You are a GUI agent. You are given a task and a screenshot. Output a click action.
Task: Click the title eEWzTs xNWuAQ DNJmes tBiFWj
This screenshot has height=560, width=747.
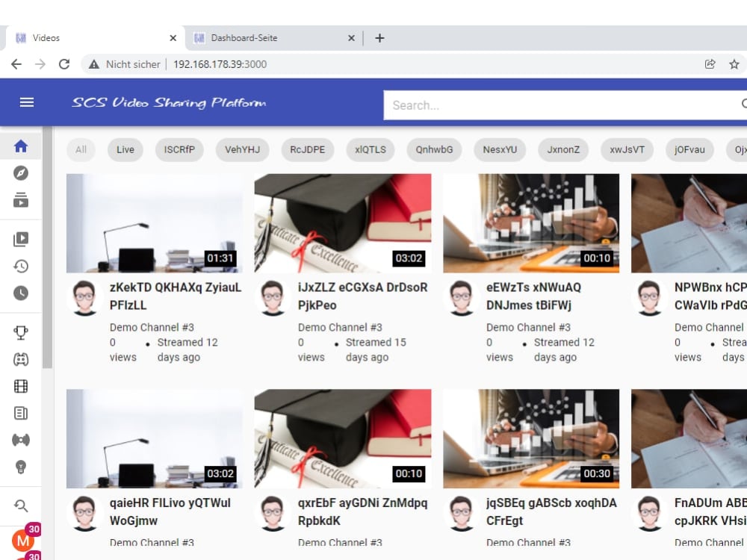click(x=533, y=296)
